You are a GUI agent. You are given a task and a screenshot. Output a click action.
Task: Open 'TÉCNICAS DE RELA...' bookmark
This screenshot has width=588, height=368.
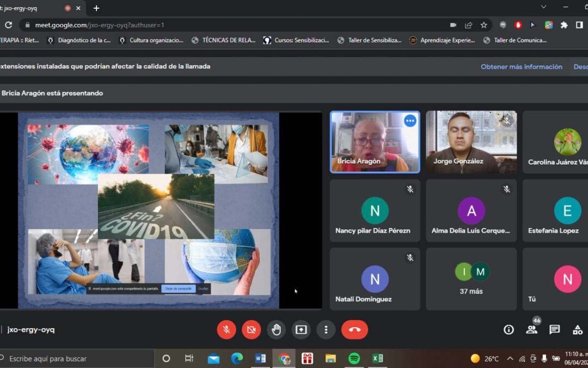(x=223, y=40)
